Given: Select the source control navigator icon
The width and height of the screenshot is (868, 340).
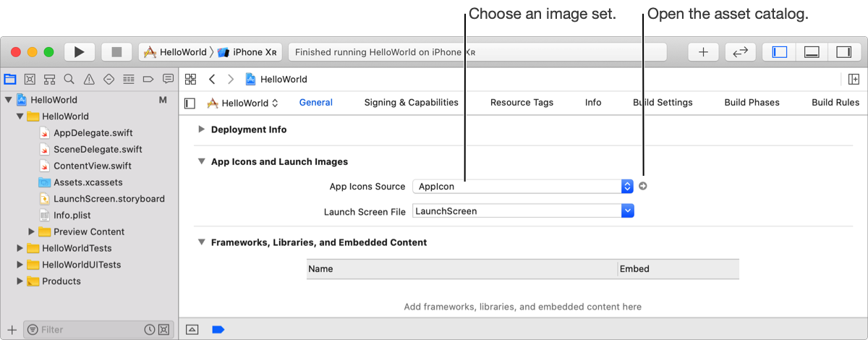Looking at the screenshot, I should (x=30, y=79).
